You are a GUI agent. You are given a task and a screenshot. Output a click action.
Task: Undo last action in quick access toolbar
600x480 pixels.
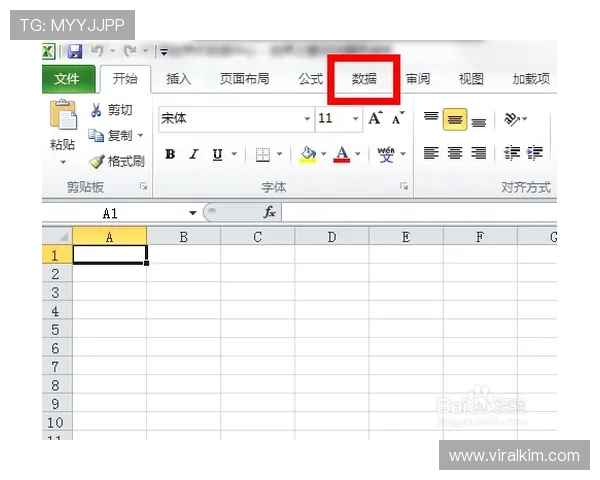(98, 51)
